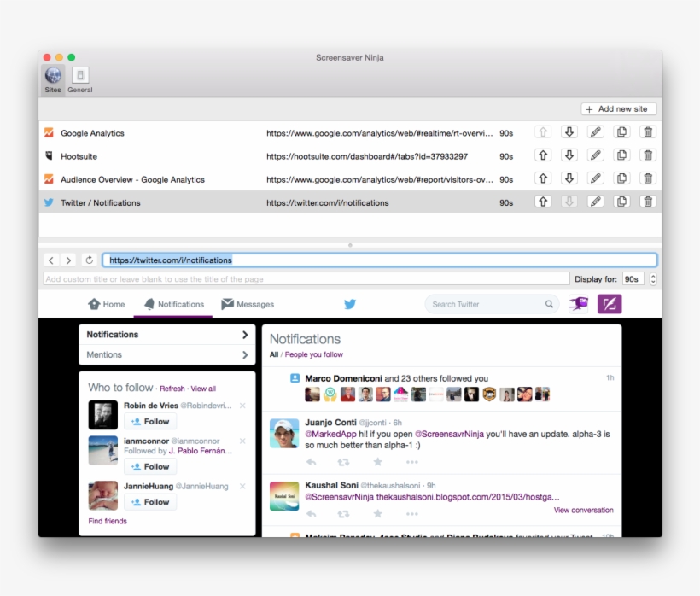The width and height of the screenshot is (700, 596).
Task: Favorite Kaushal Soni's tweet
Action: pos(377,514)
